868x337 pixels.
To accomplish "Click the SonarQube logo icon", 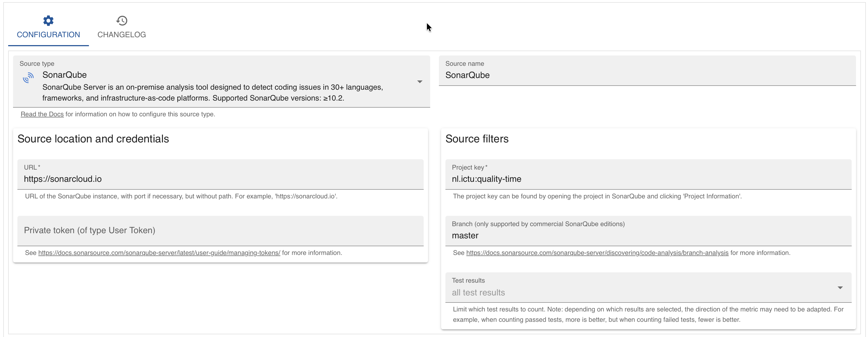I will click(28, 77).
